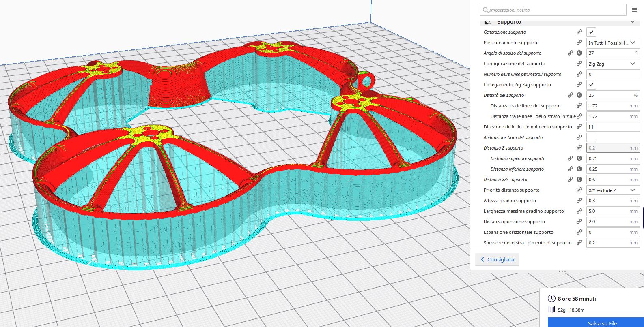Click link icon for Numero linee perimetrali supporto
This screenshot has width=644, height=327.
pyautogui.click(x=579, y=74)
